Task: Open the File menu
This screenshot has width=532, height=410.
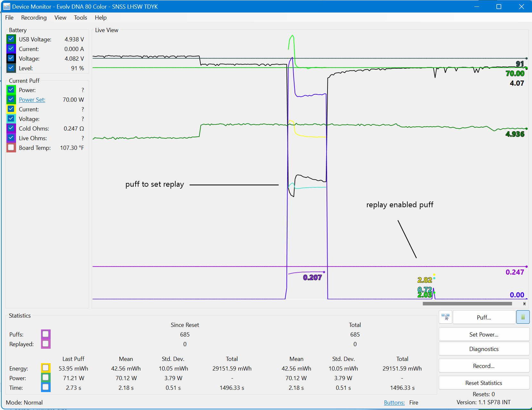Action: point(9,18)
